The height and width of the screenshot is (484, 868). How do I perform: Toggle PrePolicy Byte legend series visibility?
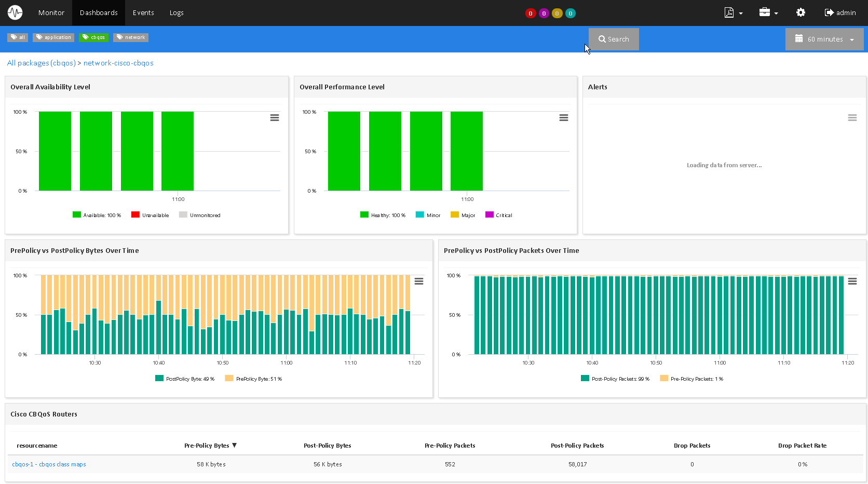pyautogui.click(x=258, y=379)
